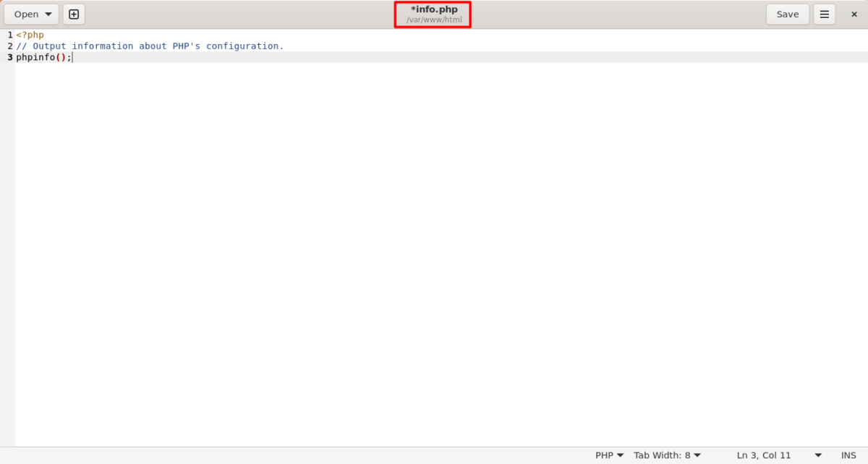Open the hamburger menu icon
868x464 pixels.
tap(825, 14)
